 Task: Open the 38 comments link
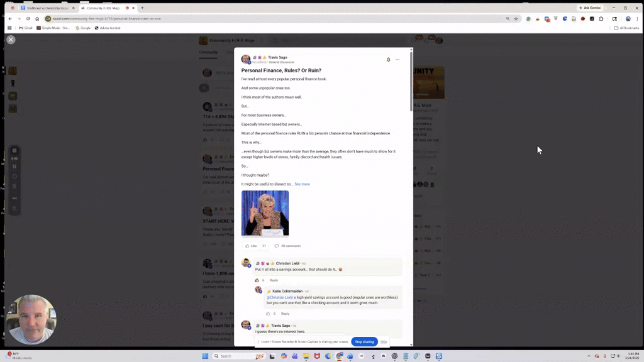tap(287, 246)
